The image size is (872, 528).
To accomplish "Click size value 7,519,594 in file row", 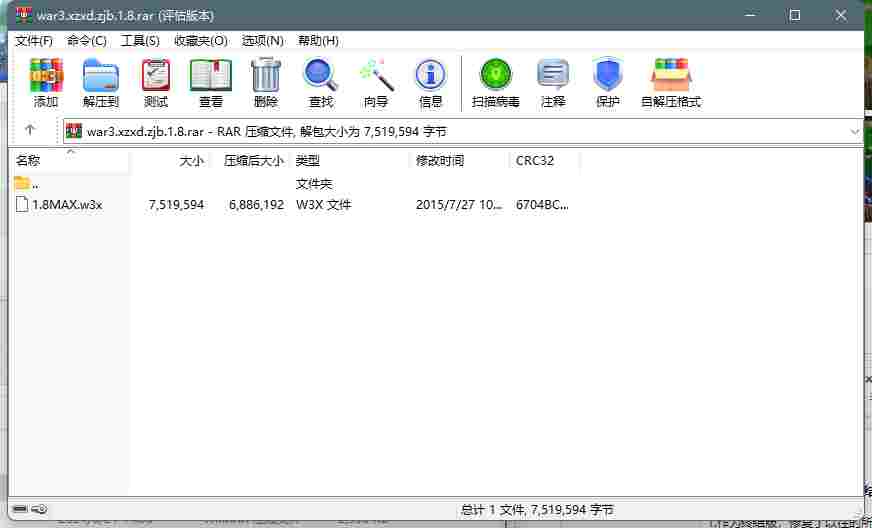I will pos(176,205).
